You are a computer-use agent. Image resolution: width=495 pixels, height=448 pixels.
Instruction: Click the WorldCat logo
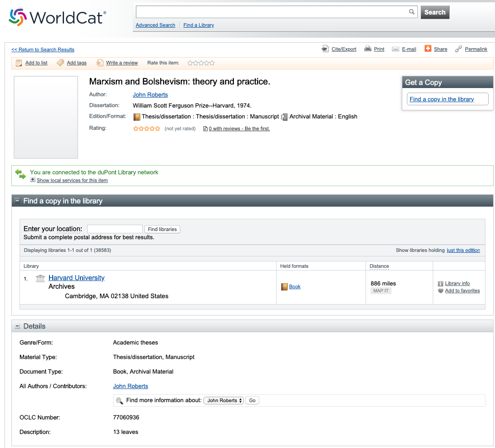click(x=57, y=17)
